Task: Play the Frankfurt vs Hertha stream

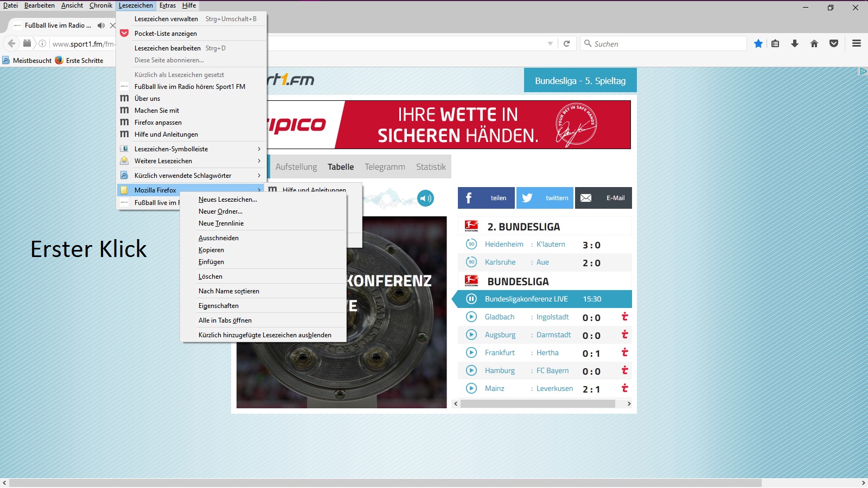Action: pyautogui.click(x=471, y=352)
